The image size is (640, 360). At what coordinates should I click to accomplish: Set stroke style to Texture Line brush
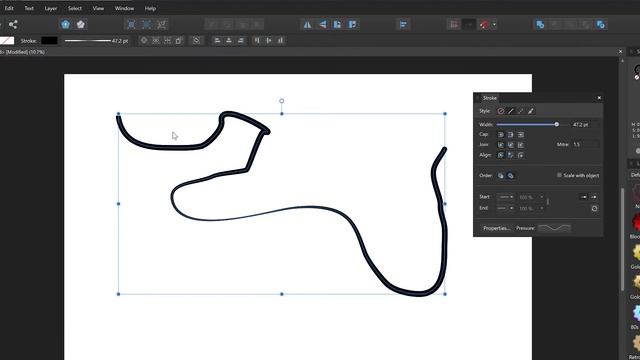[531, 111]
